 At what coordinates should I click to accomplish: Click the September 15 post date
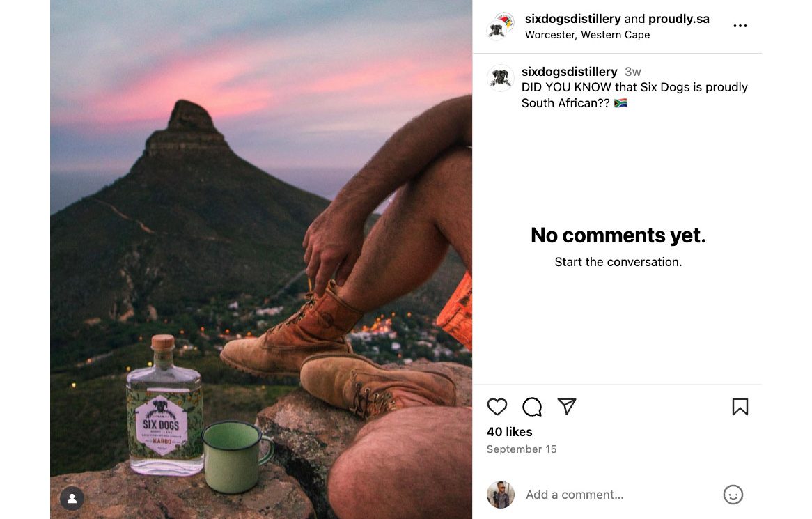(x=522, y=449)
